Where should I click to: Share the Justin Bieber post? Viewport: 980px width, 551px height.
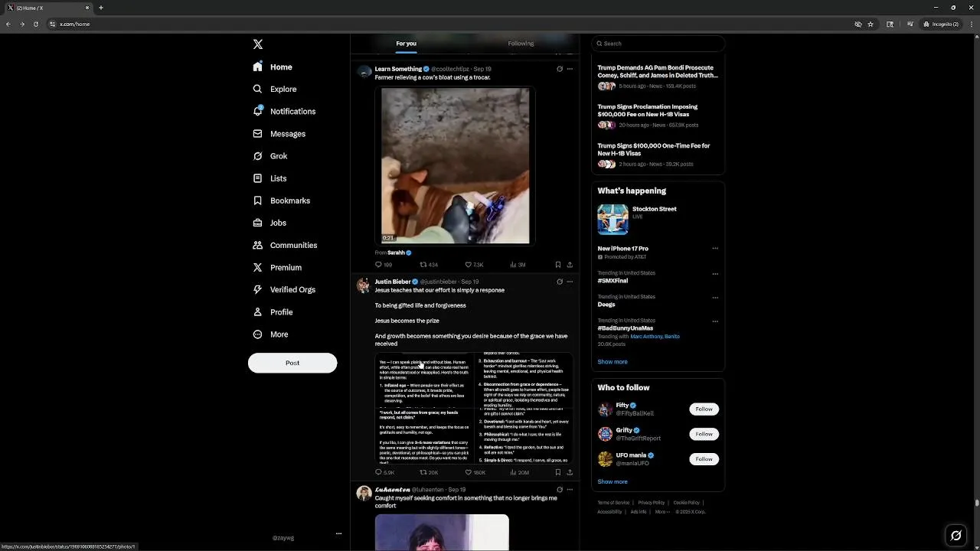pyautogui.click(x=570, y=473)
